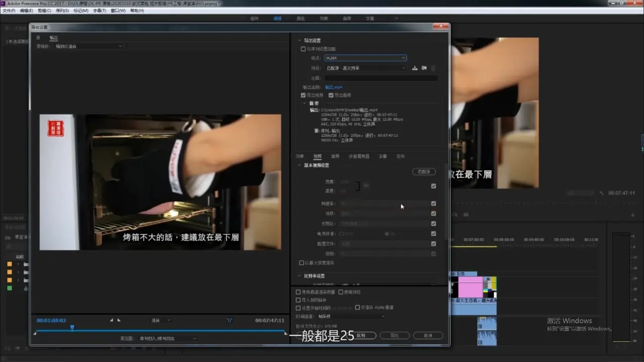Viewport: 644px width, 362px height.
Task: Open the aspect ratio dropdown
Action: click(384, 224)
